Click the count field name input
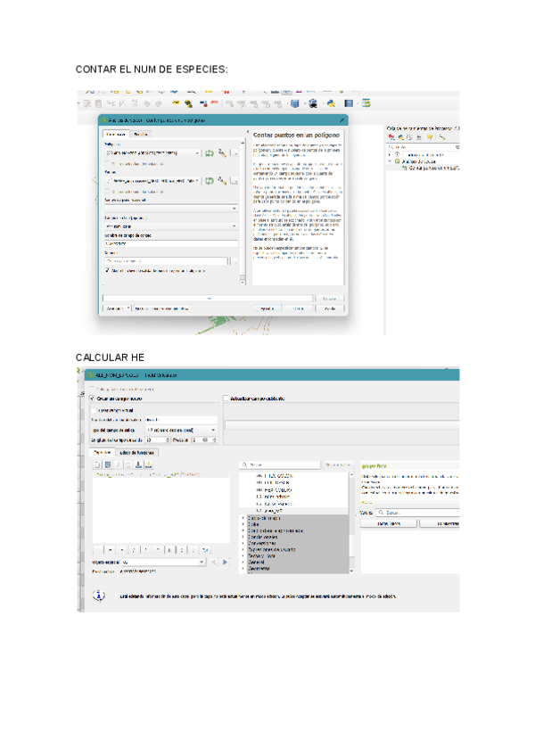Viewport: 535px width, 756px height. click(x=171, y=244)
